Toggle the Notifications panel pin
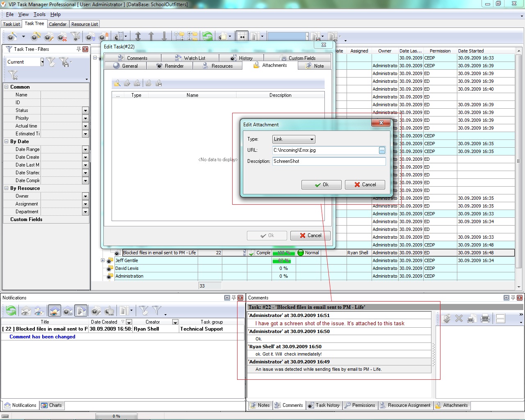This screenshot has height=420, width=525. [x=234, y=298]
